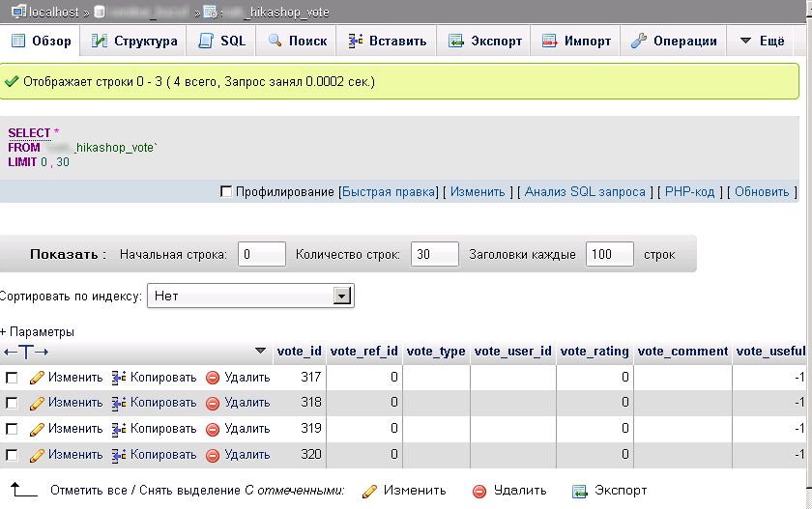The image size is (812, 509).
Task: Expand the + Параметры section
Action: (x=37, y=331)
